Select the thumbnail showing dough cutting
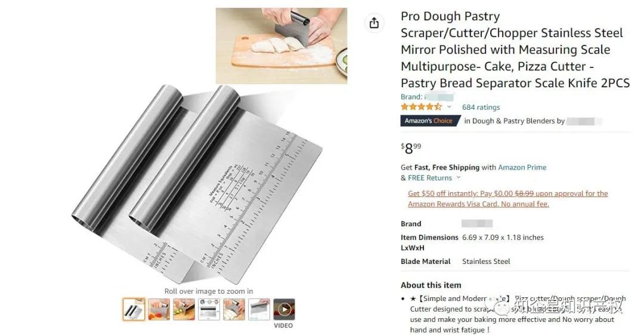644x335 pixels. 234,309
